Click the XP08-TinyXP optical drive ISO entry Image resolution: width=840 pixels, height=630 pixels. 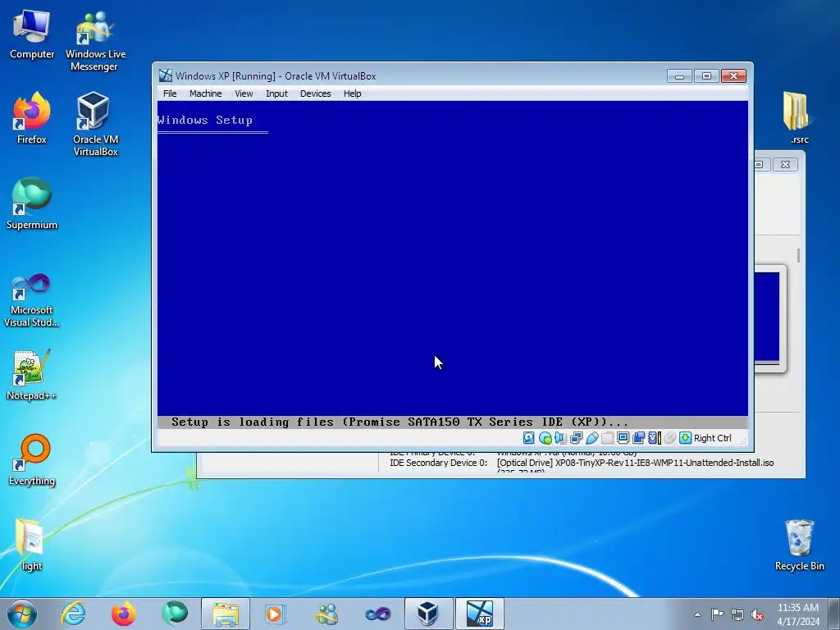pos(636,463)
